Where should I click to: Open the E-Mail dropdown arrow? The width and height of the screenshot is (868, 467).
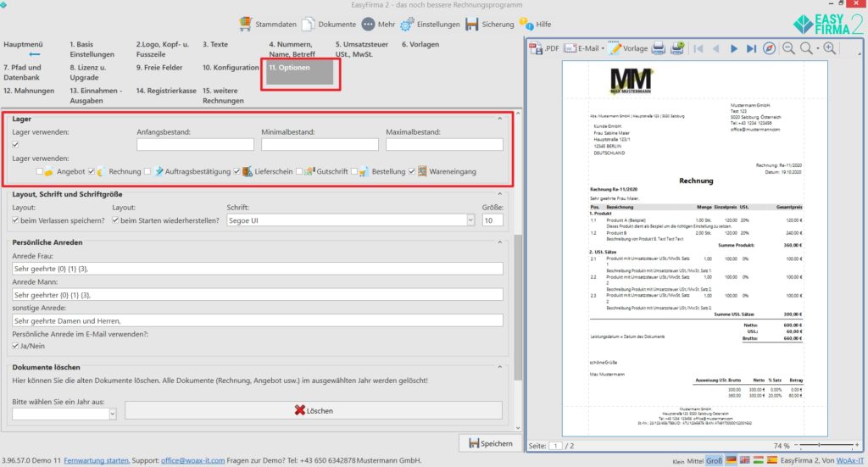tap(603, 48)
